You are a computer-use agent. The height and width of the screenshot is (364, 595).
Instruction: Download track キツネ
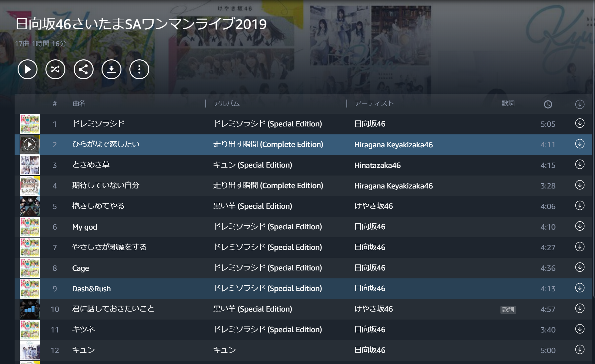click(580, 329)
